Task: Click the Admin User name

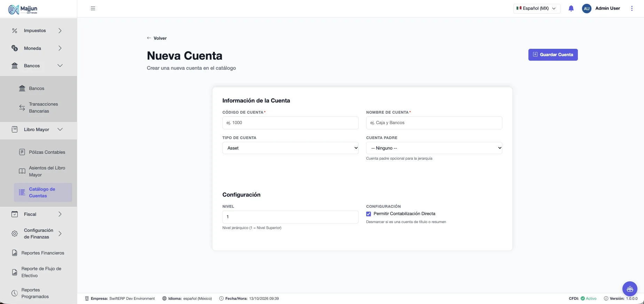Action: [x=607, y=8]
